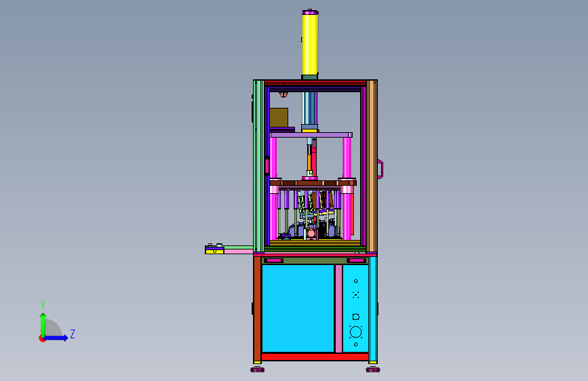Select the yellow tray end protruding on the left

click(214, 252)
